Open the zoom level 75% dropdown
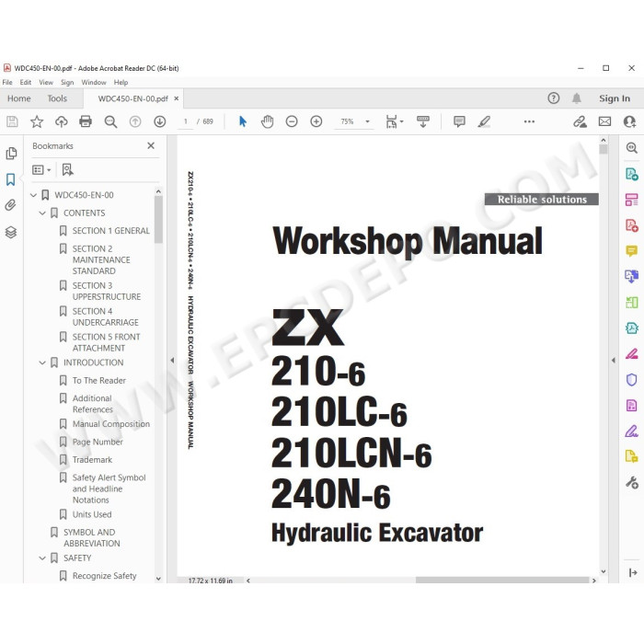 (x=368, y=121)
